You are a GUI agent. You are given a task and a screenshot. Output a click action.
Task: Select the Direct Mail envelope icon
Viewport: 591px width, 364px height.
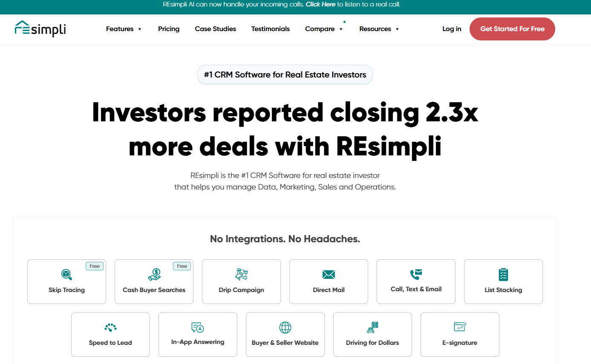point(329,275)
